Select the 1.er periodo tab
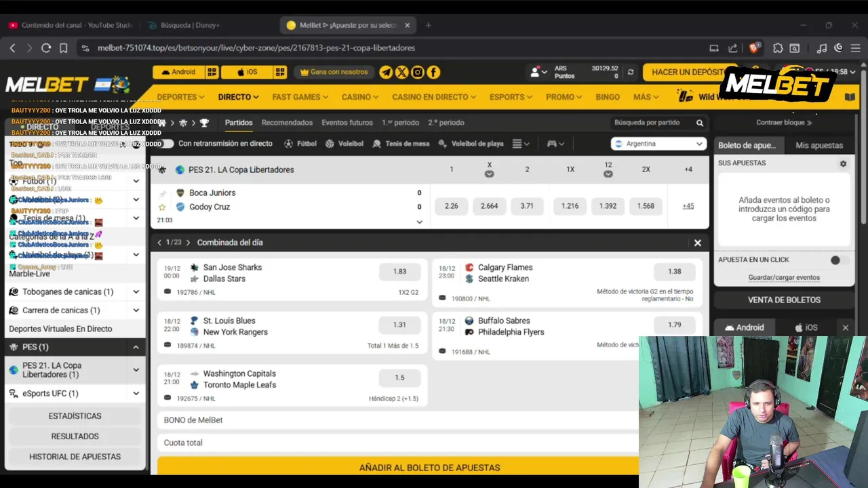Image resolution: width=868 pixels, height=488 pixels. [400, 123]
